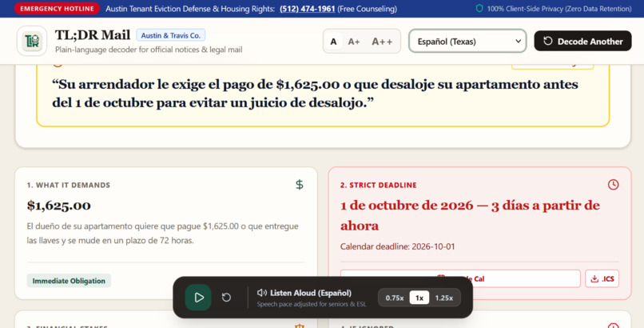Set larger text size A+
The width and height of the screenshot is (644, 328).
354,41
